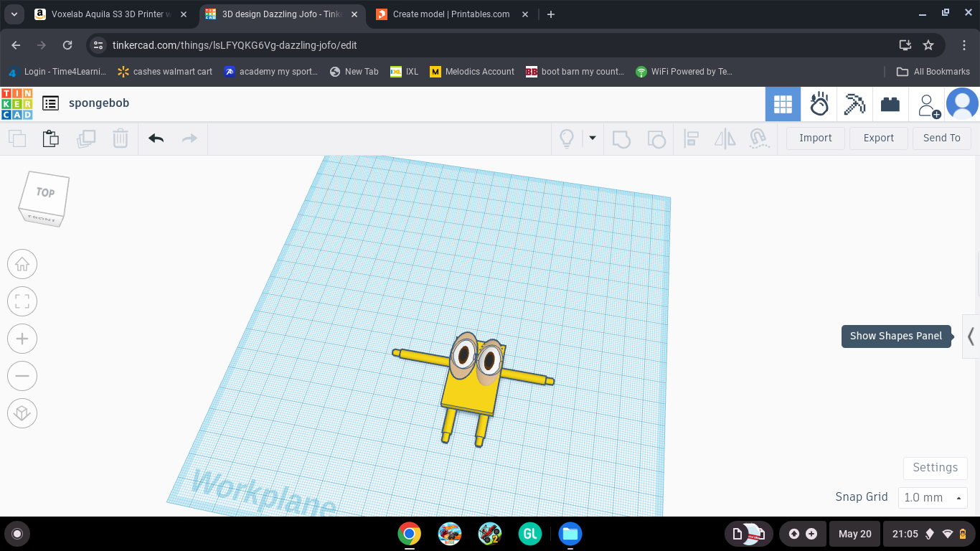The image size is (980, 551).
Task: Open the tab search dropdown chevron
Action: pos(14,14)
